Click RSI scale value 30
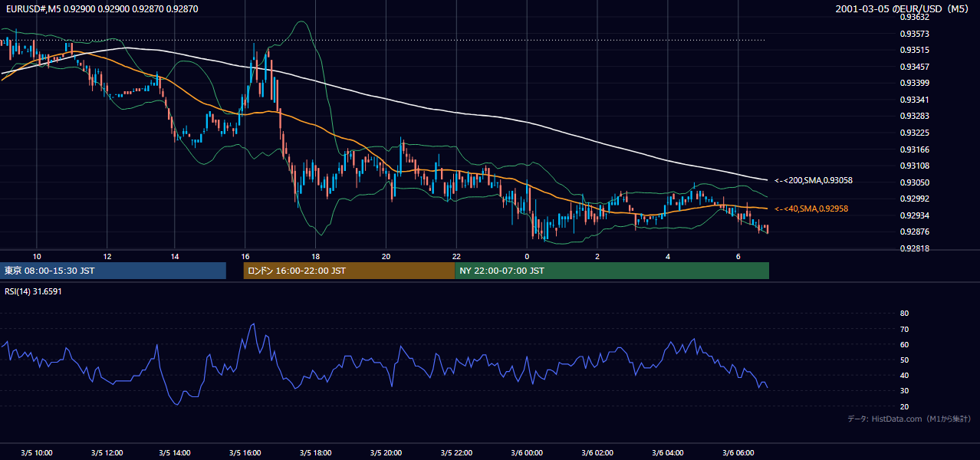980x460 pixels. [904, 391]
